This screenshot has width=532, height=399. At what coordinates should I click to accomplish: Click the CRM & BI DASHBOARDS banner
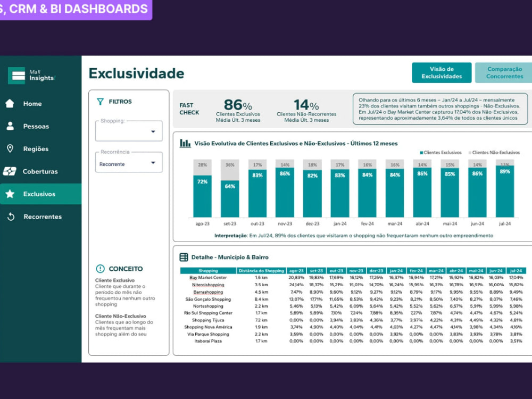click(76, 9)
